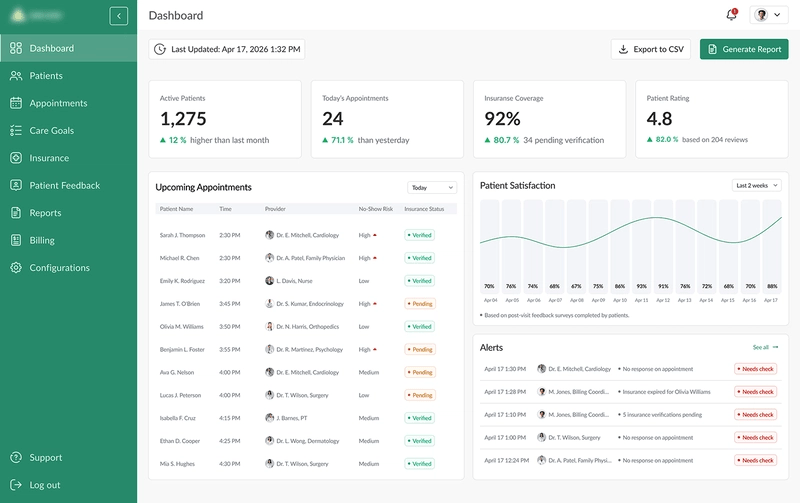Click the Configurations gear icon
This screenshot has width=800, height=503.
pos(16,268)
